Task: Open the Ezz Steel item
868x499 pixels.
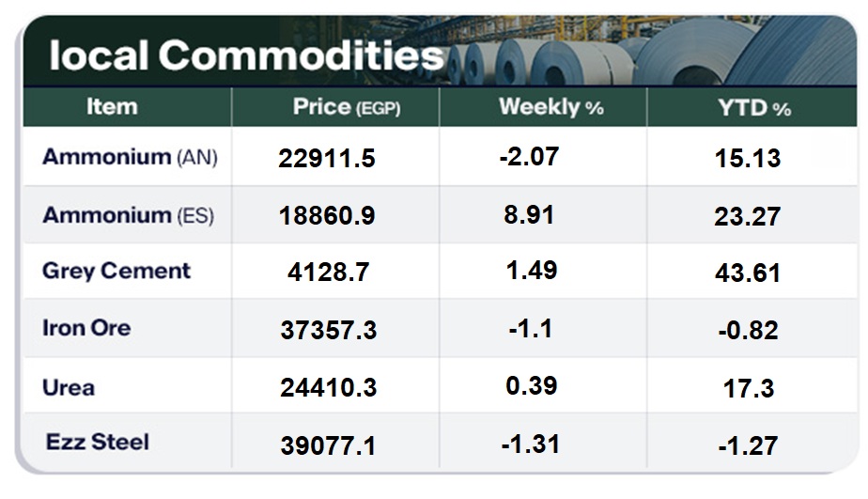Action: pos(97,442)
